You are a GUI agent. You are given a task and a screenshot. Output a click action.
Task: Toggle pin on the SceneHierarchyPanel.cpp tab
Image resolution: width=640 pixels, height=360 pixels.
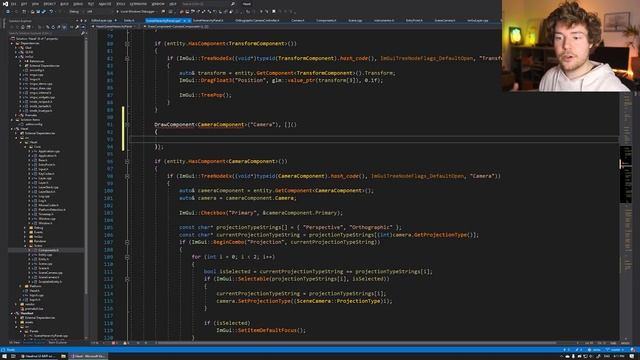184,20
